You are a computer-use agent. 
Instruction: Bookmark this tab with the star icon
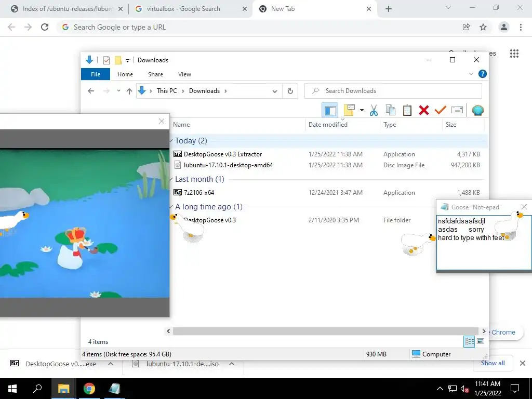[x=483, y=27]
